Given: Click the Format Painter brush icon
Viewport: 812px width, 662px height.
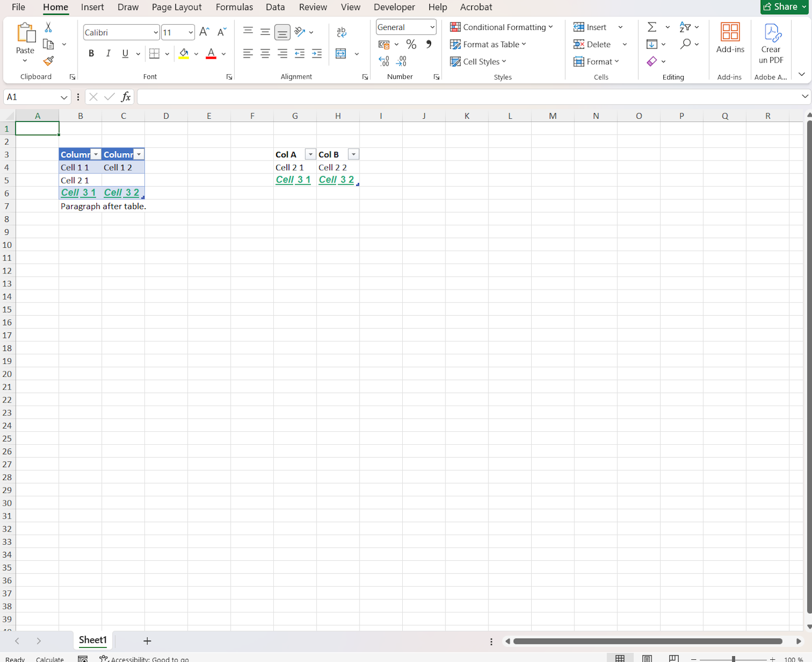Looking at the screenshot, I should 49,61.
